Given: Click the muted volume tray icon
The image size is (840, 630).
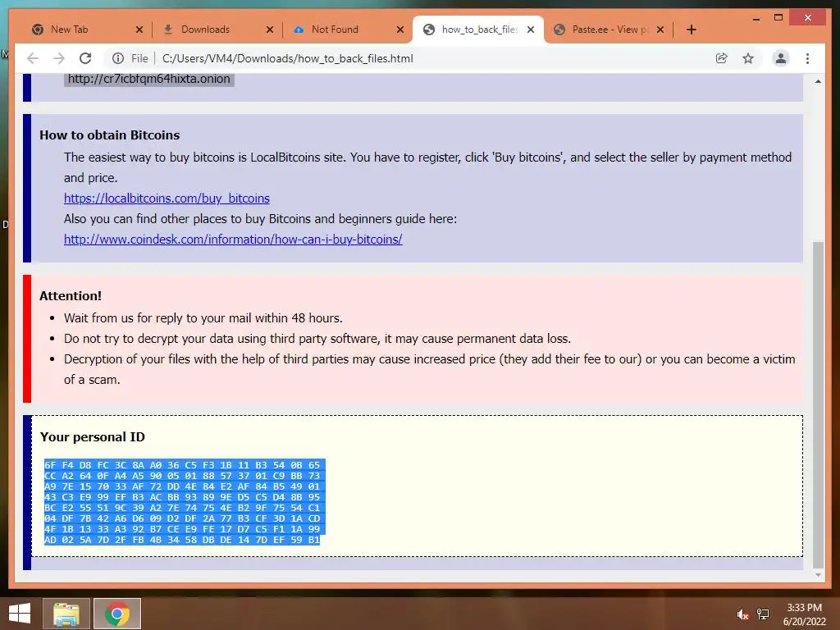Looking at the screenshot, I should pos(742,614).
